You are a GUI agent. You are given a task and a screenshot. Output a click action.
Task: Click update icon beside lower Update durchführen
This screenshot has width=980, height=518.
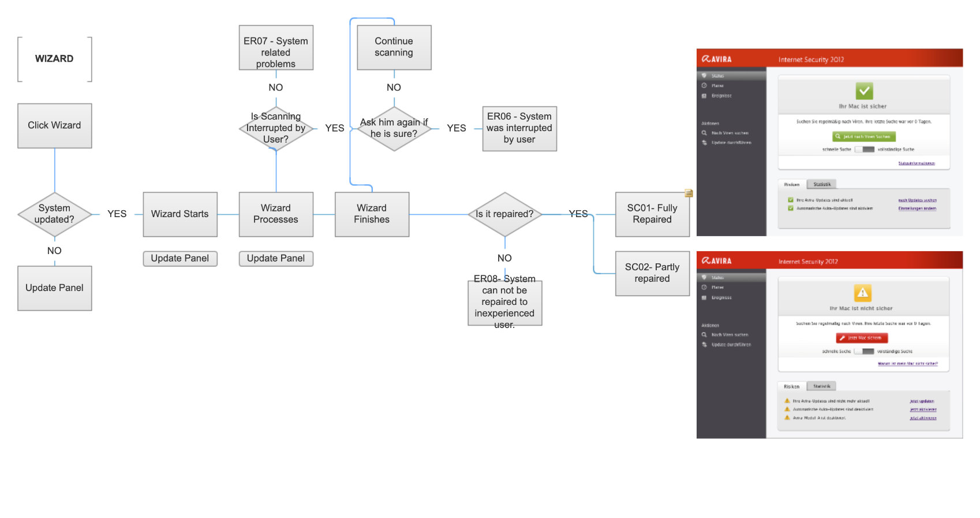[704, 345]
